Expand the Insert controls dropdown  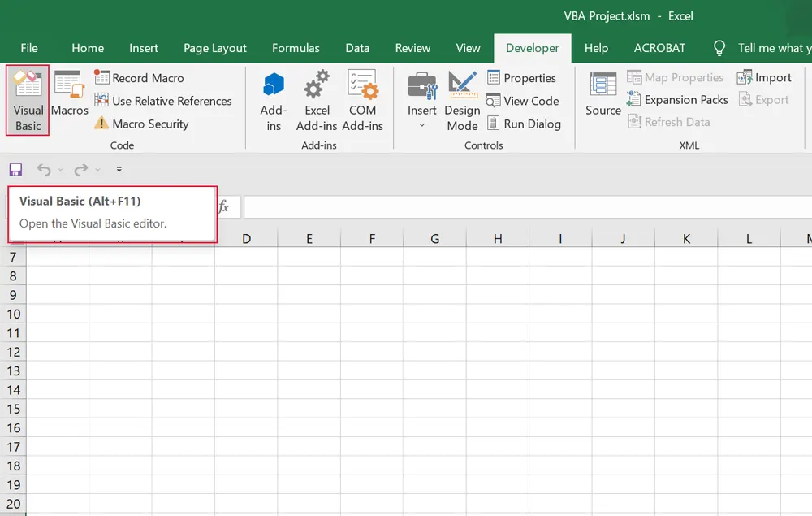[422, 125]
